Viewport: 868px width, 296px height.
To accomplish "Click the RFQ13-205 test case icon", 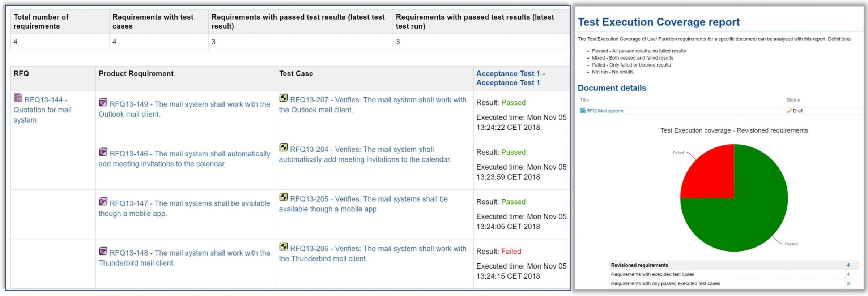I will (x=284, y=197).
